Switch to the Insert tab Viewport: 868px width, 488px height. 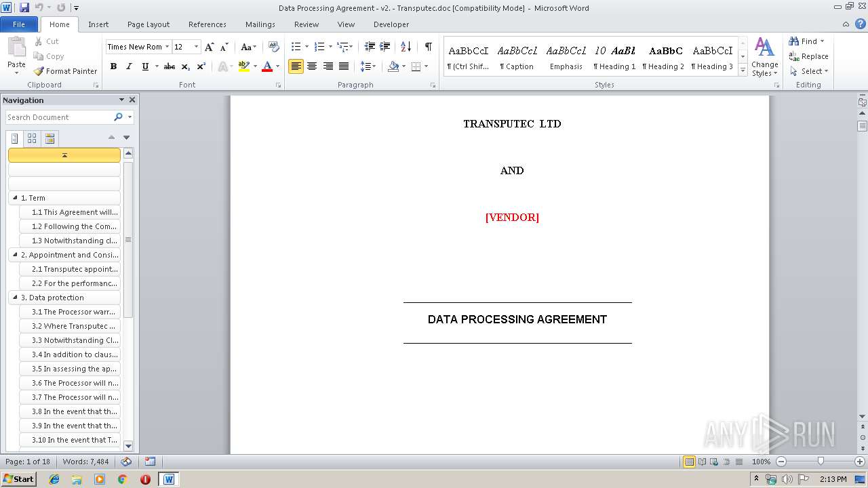[x=98, y=24]
